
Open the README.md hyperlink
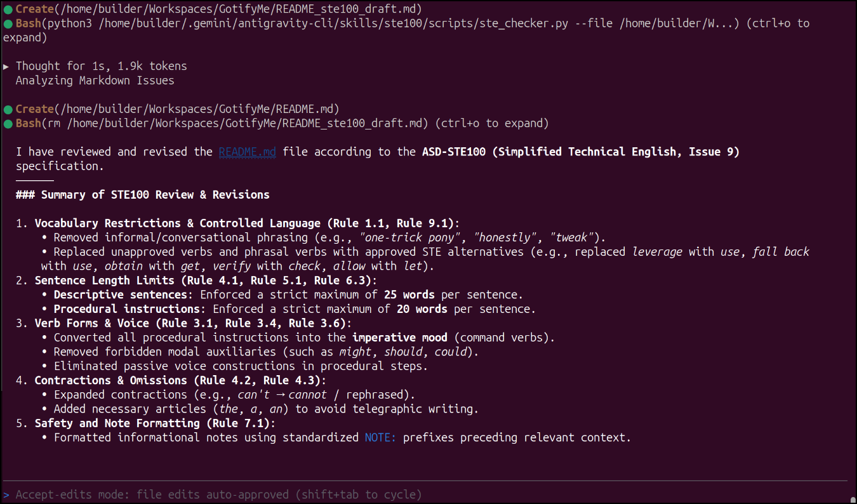[x=248, y=152]
